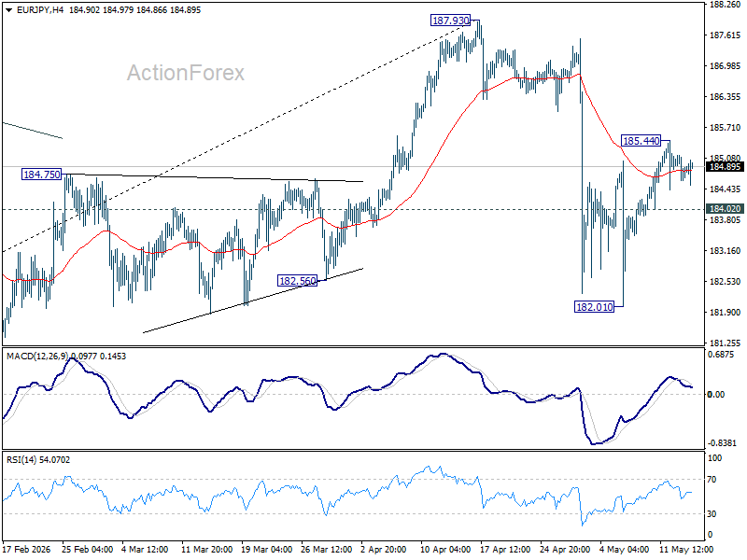Viewport: 747px width, 560px height.
Task: Click the RSI 70 overbought level label
Action: click(712, 480)
